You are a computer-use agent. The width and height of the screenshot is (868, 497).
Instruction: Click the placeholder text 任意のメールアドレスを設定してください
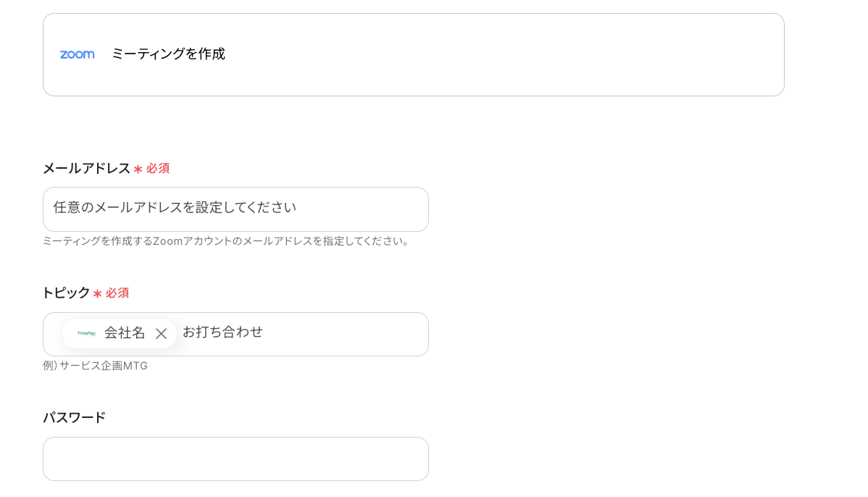(174, 208)
